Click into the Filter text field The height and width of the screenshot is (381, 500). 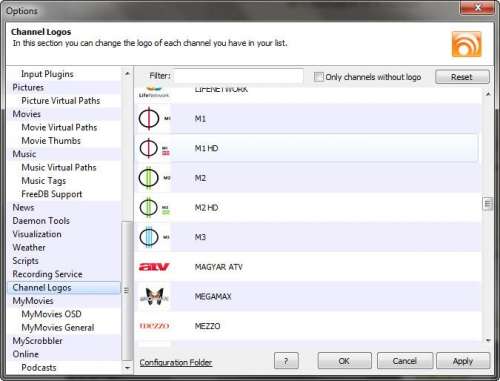[x=238, y=76]
